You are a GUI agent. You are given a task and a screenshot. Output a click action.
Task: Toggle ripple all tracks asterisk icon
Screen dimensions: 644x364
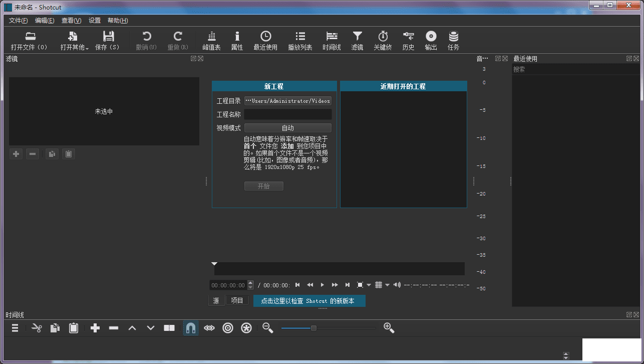click(246, 328)
